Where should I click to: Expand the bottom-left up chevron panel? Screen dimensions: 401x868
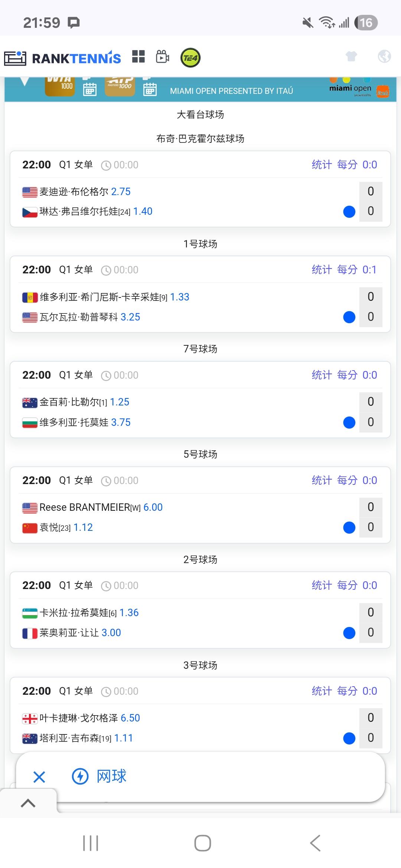point(28,803)
